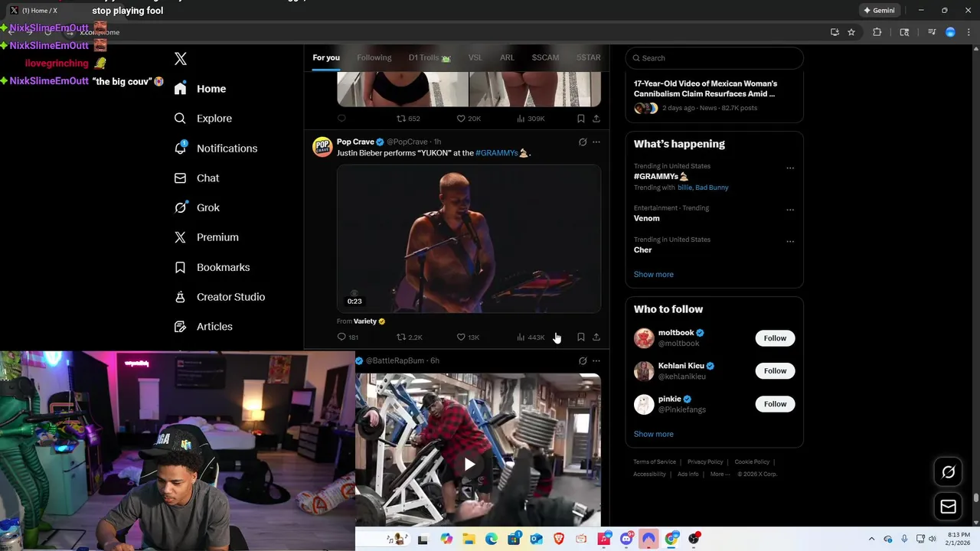Open Chrome three-dot menu
The height and width of the screenshot is (551, 980).
[x=969, y=32]
